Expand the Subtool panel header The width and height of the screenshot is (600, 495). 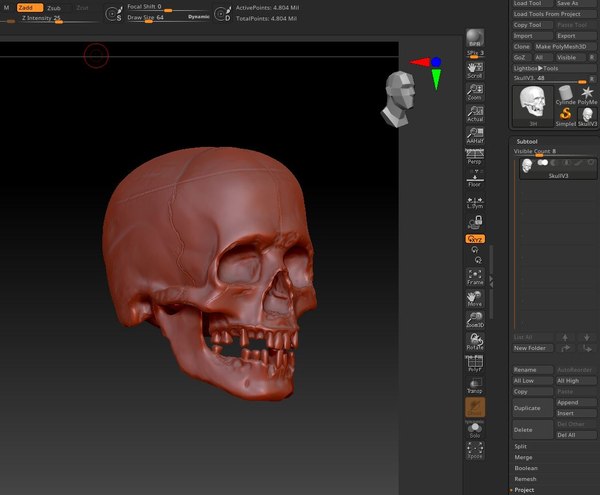527,142
